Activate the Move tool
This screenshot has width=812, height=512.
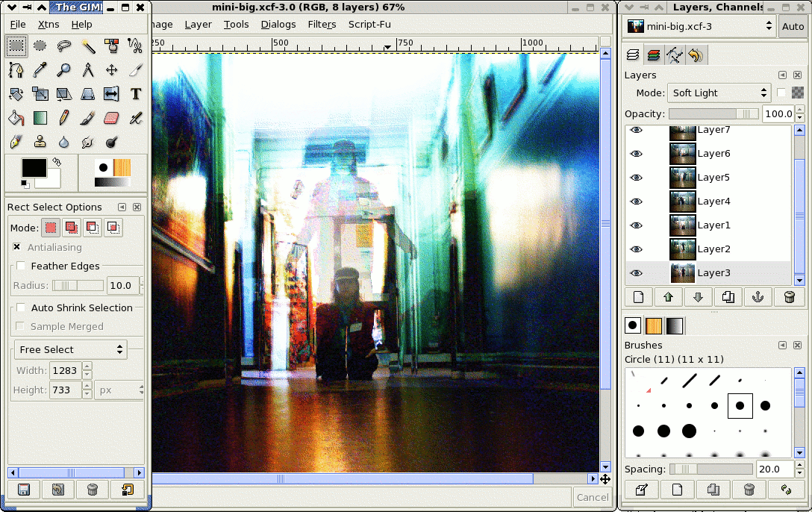point(111,70)
